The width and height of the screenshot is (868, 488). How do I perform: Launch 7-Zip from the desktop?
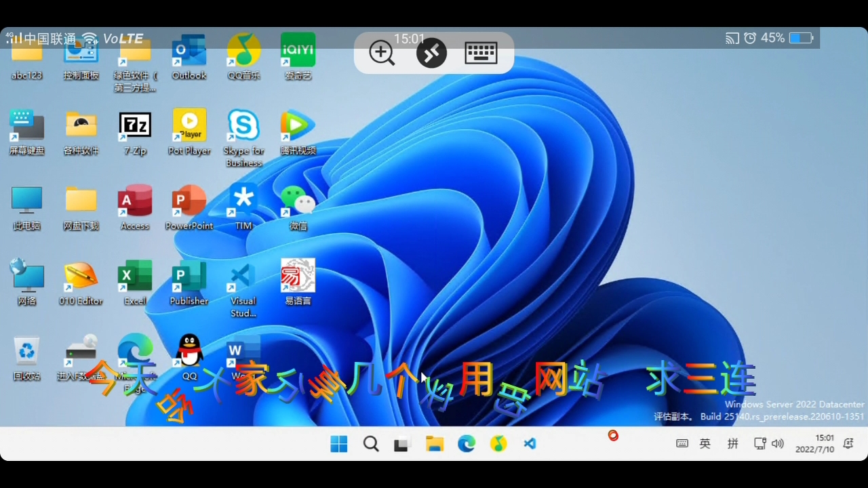135,132
